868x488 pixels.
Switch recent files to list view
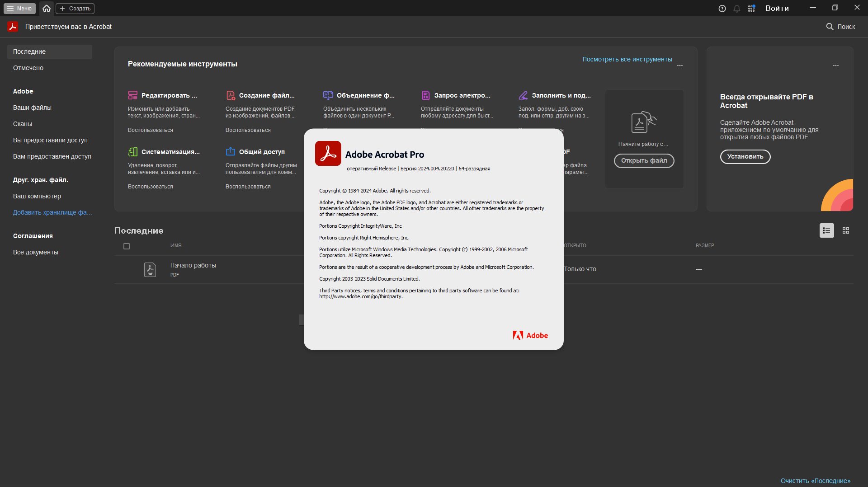point(827,230)
